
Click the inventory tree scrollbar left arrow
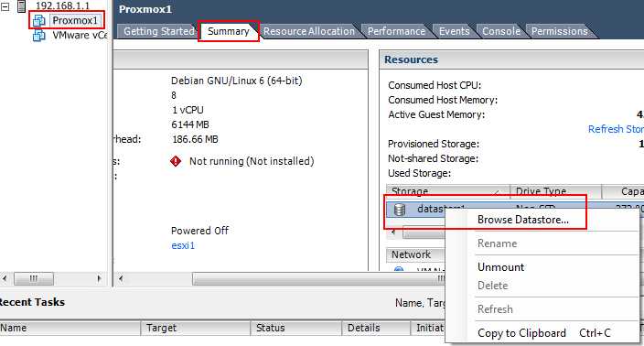tap(5, 278)
